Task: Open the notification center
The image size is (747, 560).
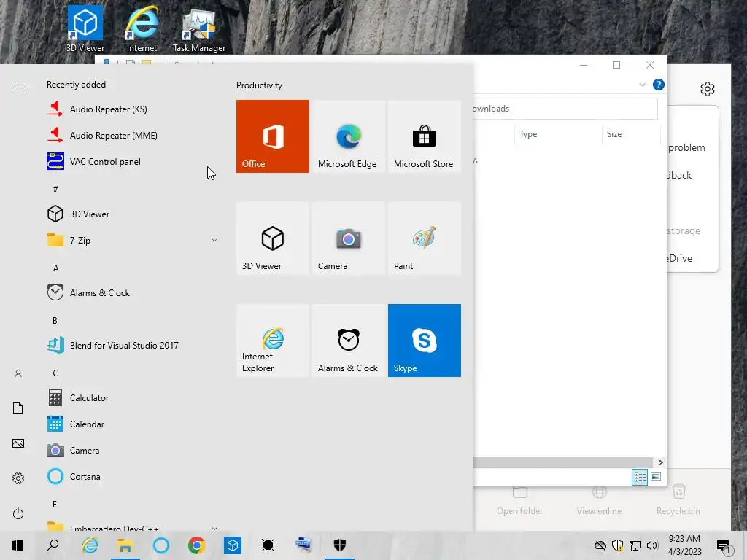Action: click(x=724, y=545)
